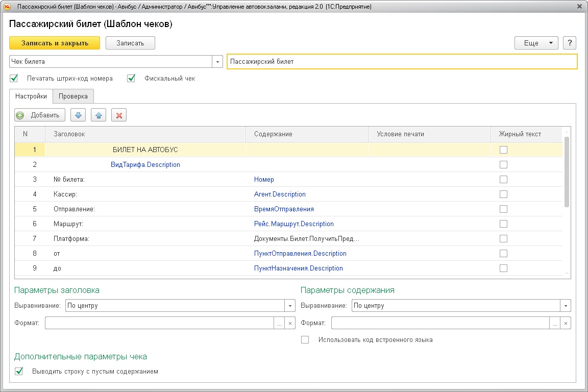Enable 'Использовать код встроенного языка' checkbox

tap(305, 340)
